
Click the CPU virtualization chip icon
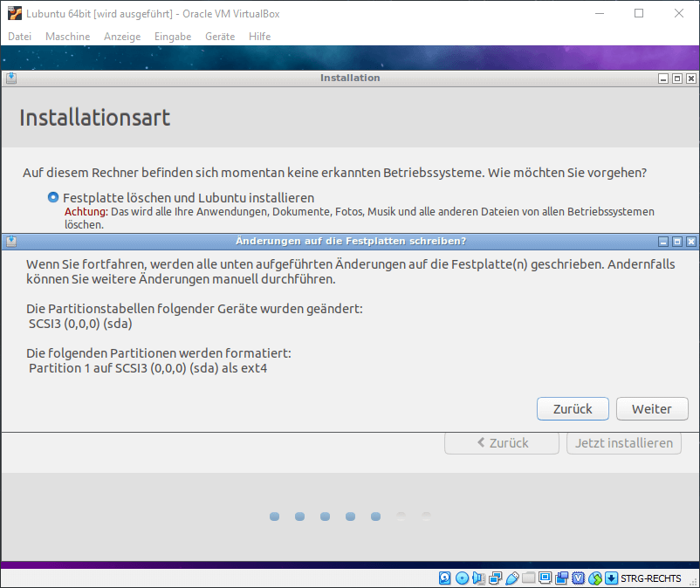[x=578, y=578]
